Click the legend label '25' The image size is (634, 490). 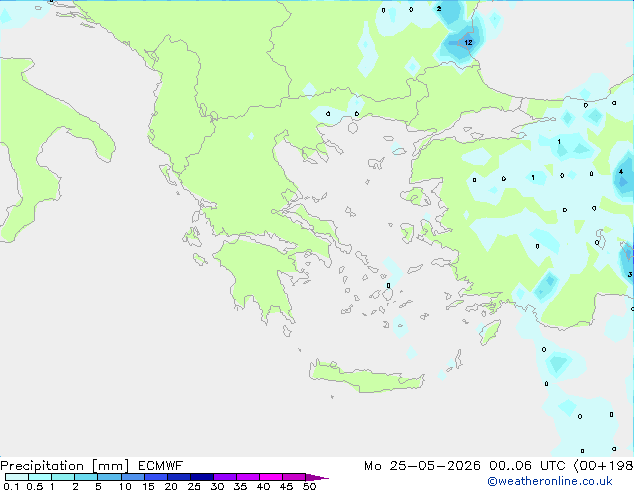click(194, 486)
